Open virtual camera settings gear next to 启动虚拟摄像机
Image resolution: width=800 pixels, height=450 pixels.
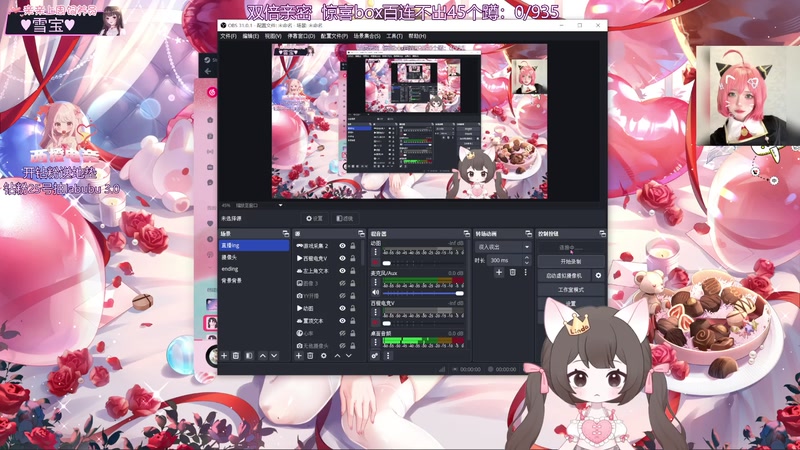coord(598,276)
